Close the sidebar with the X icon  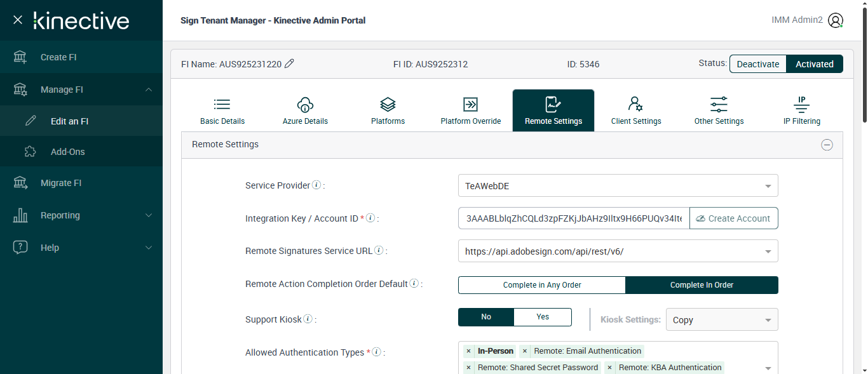pyautogui.click(x=18, y=20)
